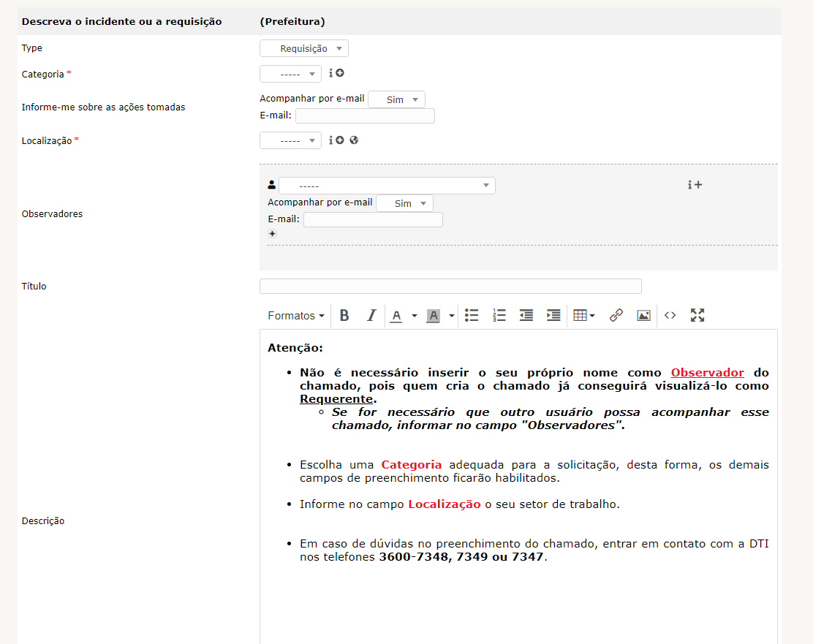Apply text color with underlined A icon
This screenshot has height=644, width=813.
[x=397, y=315]
